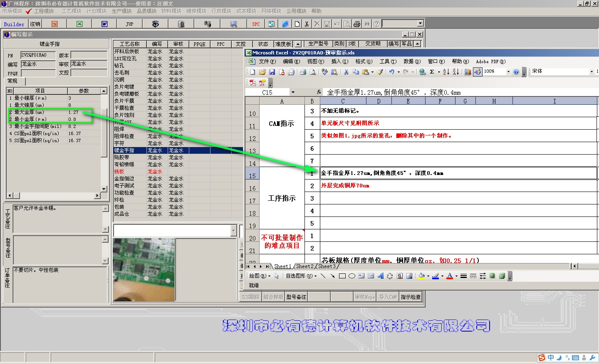Select the 镀金手指 process row
This screenshot has width=599, height=364.
point(178,150)
